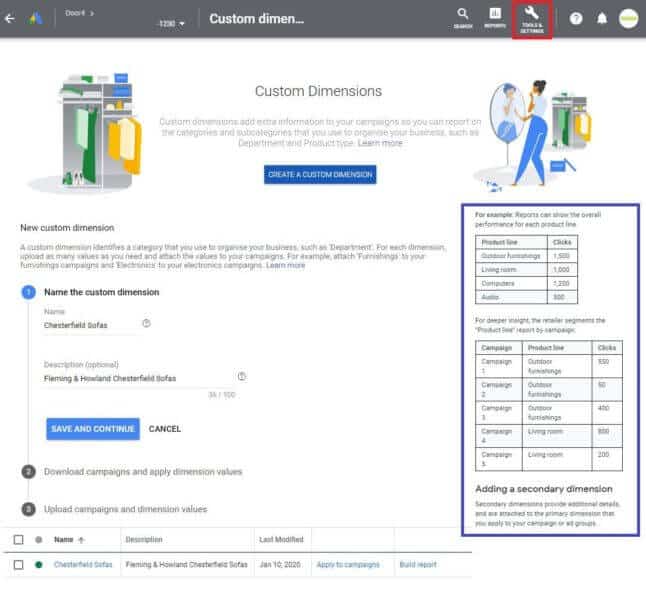Viewport: 646px width, 600px height.
Task: Open the Search tool in the header
Action: tap(463, 19)
